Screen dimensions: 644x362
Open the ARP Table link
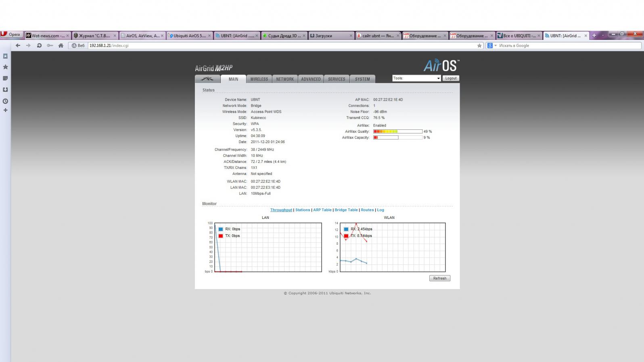(322, 210)
